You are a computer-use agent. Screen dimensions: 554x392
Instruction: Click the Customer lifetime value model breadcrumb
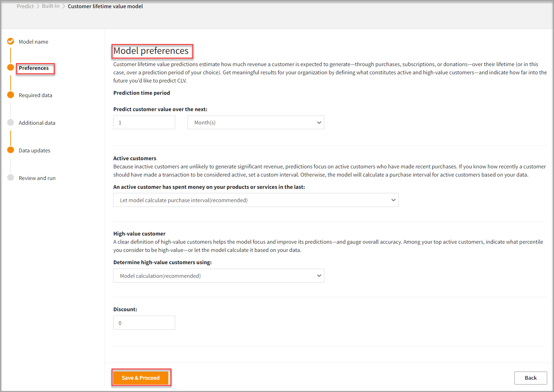pyautogui.click(x=105, y=6)
